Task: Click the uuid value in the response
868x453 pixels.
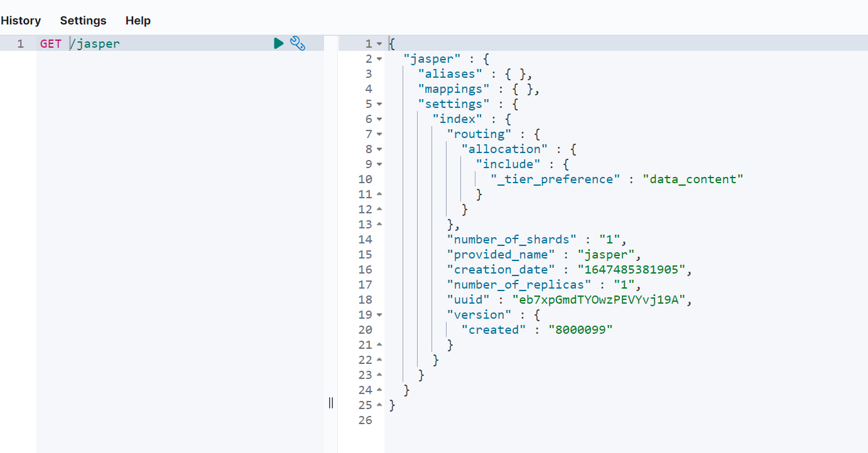Action: point(601,300)
